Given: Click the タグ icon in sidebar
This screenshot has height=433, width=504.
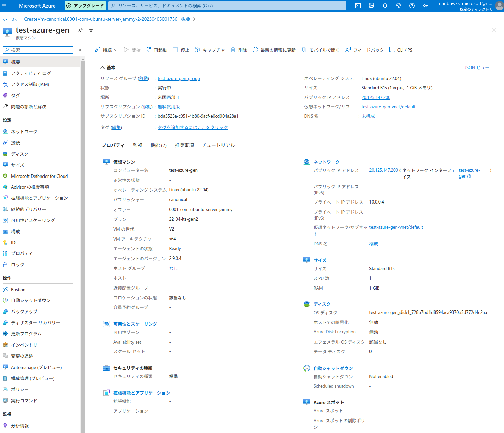Looking at the screenshot, I should [x=5, y=96].
